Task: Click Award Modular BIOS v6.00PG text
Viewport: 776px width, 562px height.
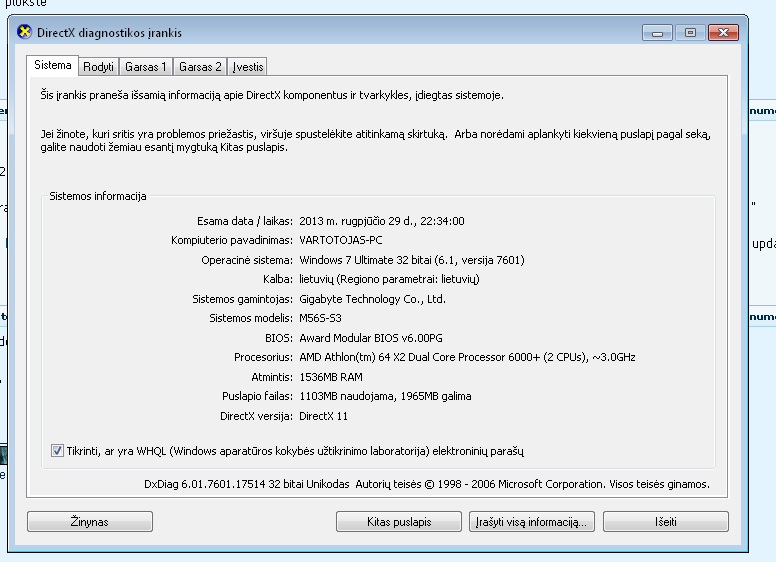Action: point(371,338)
